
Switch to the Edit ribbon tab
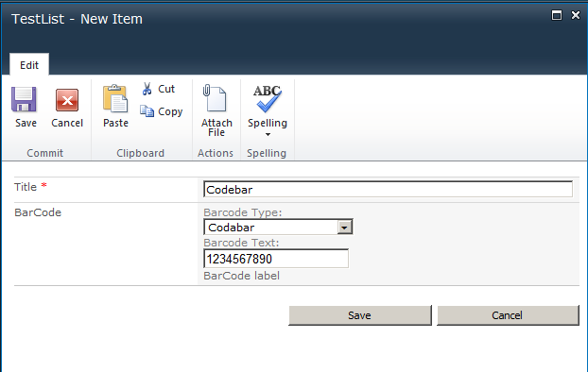pyautogui.click(x=29, y=65)
